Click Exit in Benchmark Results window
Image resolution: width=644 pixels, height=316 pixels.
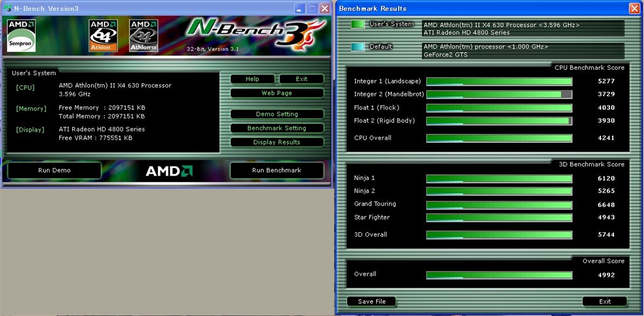[x=605, y=301]
